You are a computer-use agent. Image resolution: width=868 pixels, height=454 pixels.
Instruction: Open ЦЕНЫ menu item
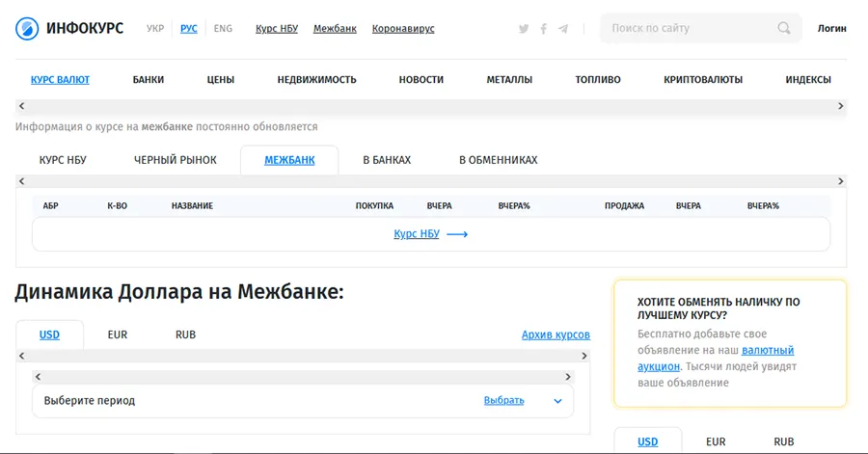221,80
